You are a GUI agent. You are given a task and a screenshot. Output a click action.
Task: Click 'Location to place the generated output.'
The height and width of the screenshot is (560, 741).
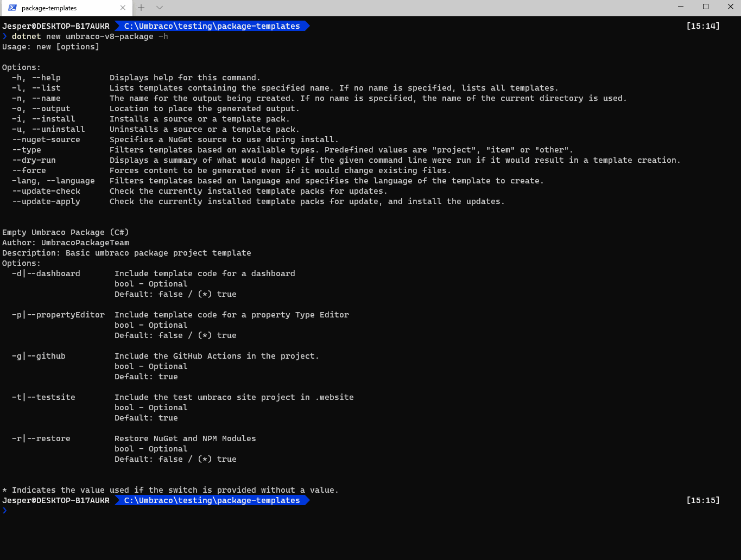click(x=205, y=109)
